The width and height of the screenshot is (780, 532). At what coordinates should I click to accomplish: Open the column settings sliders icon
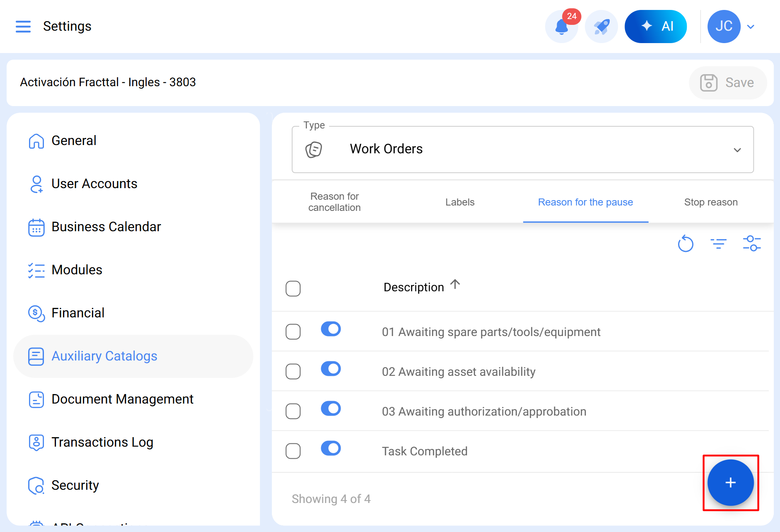point(751,244)
